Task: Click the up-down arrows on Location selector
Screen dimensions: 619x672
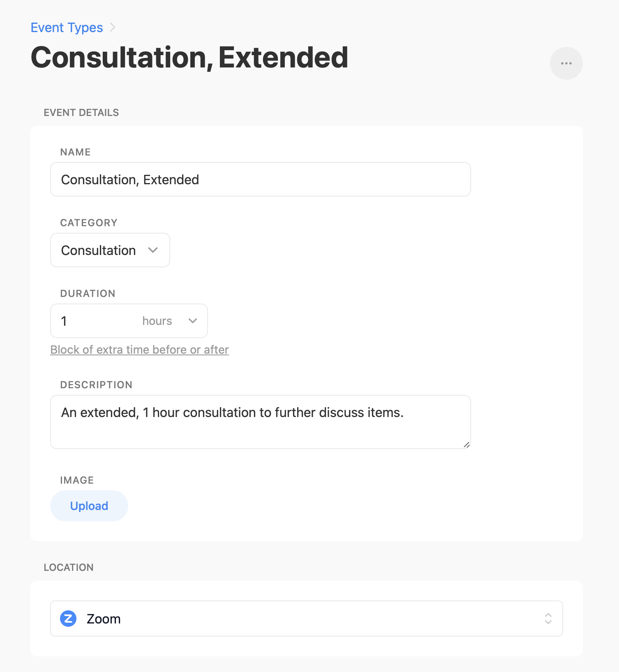Action: click(x=548, y=619)
